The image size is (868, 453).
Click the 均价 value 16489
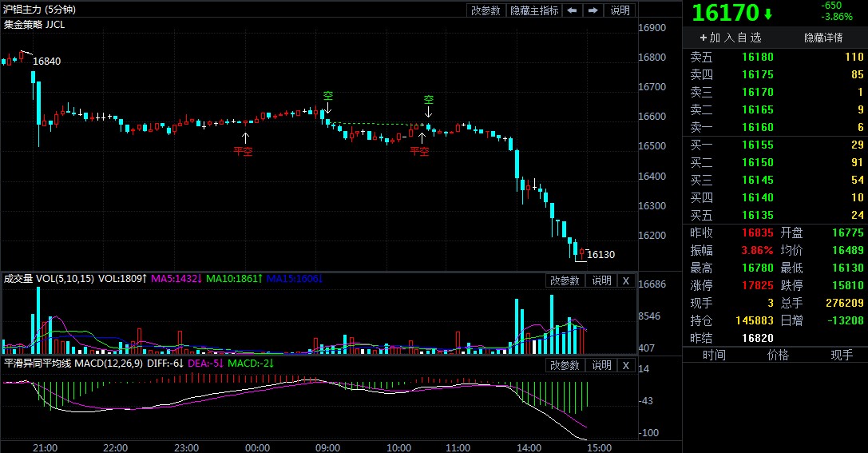(x=847, y=250)
